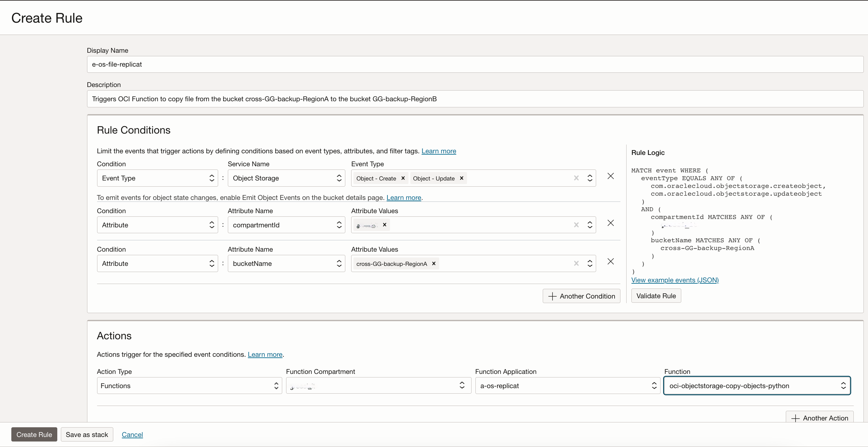Image resolution: width=868 pixels, height=447 pixels.
Task: Clear all bucketName attribute values
Action: tap(576, 263)
